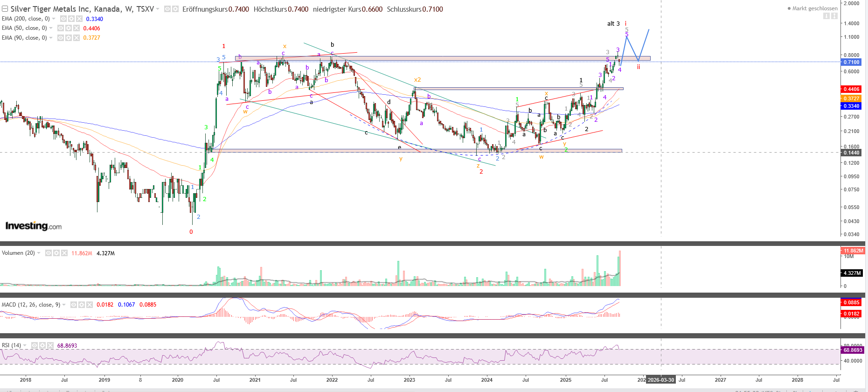Click the Markt geschlossen status text
This screenshot has height=392, width=868.
pyautogui.click(x=814, y=8)
